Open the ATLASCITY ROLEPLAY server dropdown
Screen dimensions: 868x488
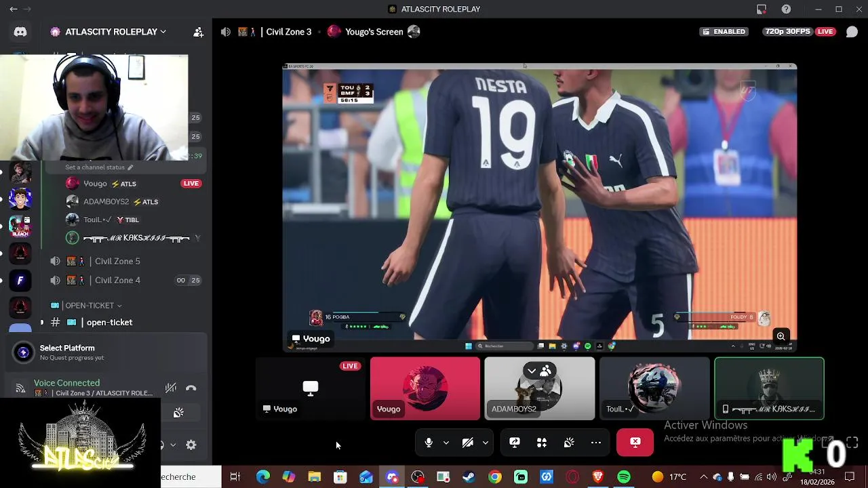point(108,32)
